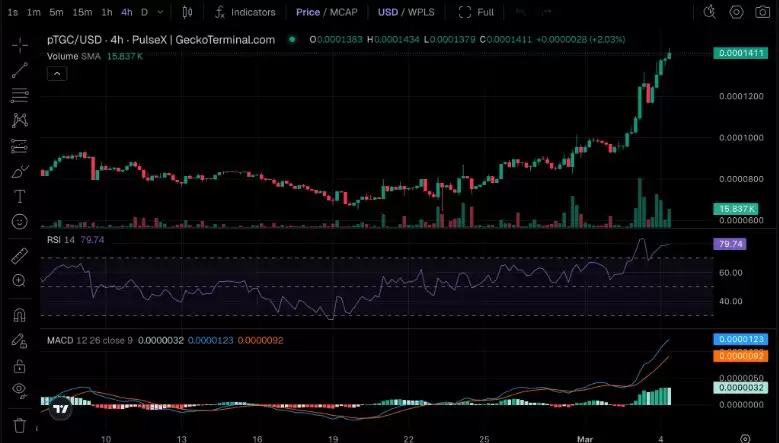Screen dimensions: 779x443
Task: Switch chart to MCAP view
Action: coord(341,12)
